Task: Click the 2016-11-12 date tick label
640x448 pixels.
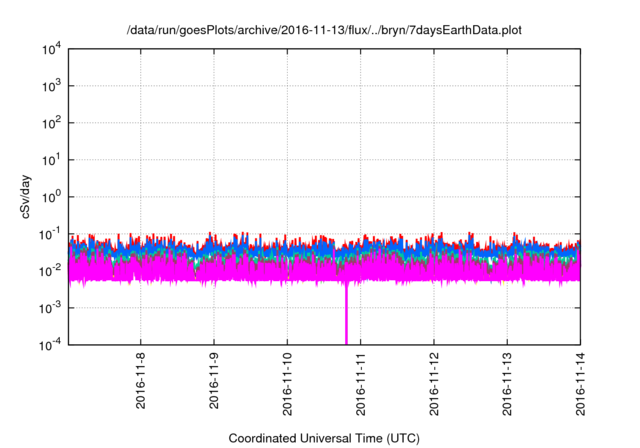Action: pos(434,384)
